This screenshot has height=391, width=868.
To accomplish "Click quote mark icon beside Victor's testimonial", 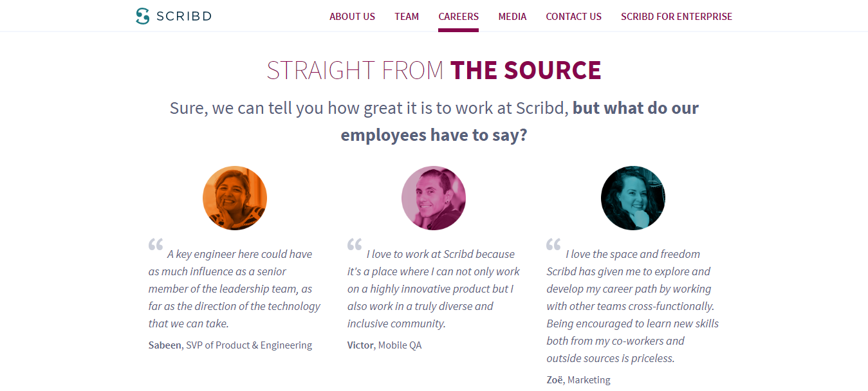I will click(x=355, y=244).
